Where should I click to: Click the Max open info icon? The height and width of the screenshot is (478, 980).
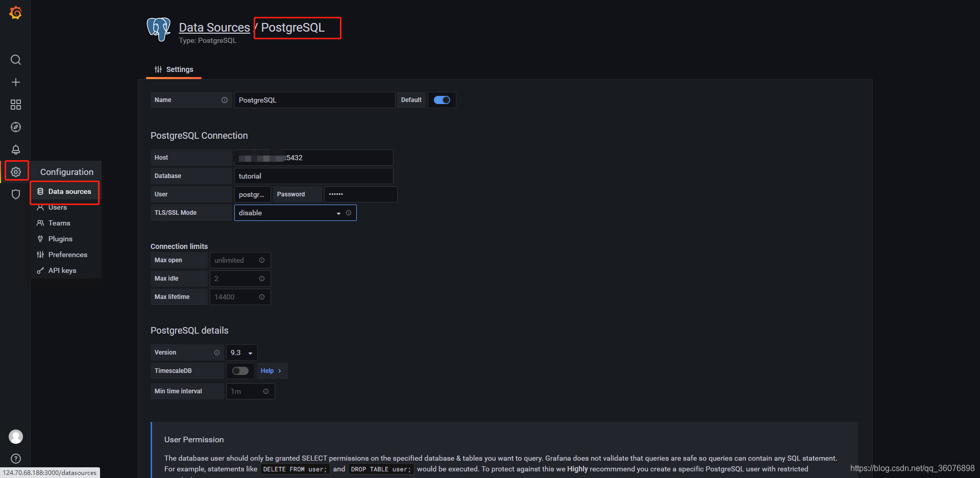point(262,260)
